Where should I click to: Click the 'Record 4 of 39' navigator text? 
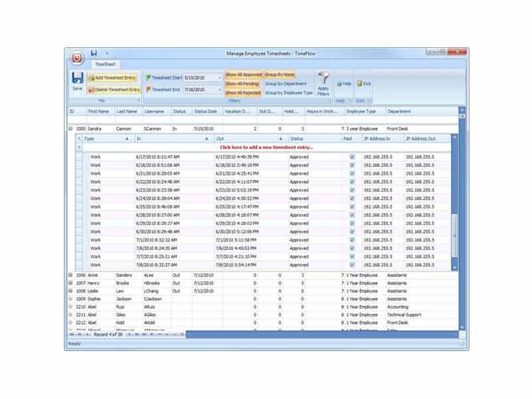(x=108, y=334)
